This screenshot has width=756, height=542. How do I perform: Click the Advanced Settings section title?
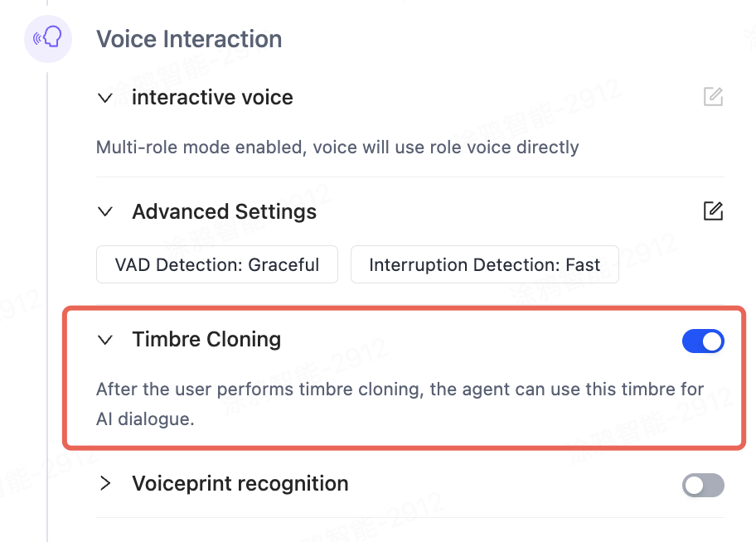coord(224,211)
